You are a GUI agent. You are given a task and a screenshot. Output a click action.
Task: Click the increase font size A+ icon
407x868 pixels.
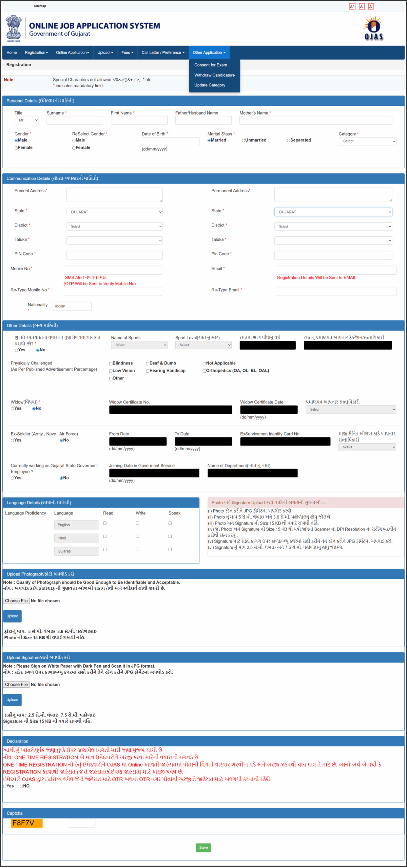coord(352,6)
